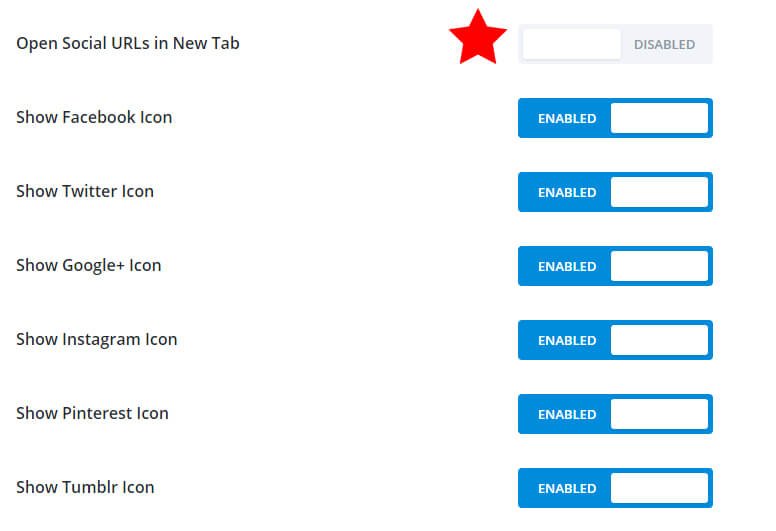Enable Open Social URLs in New Tab

point(615,44)
